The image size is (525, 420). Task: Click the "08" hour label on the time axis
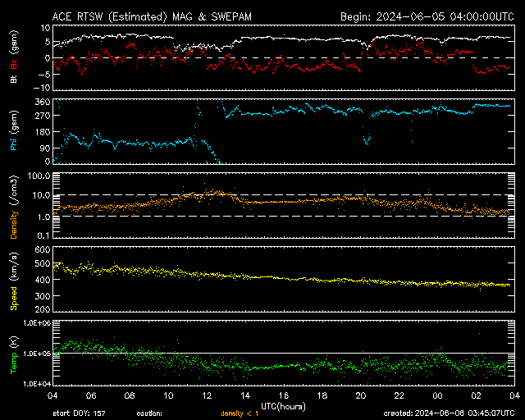point(130,396)
